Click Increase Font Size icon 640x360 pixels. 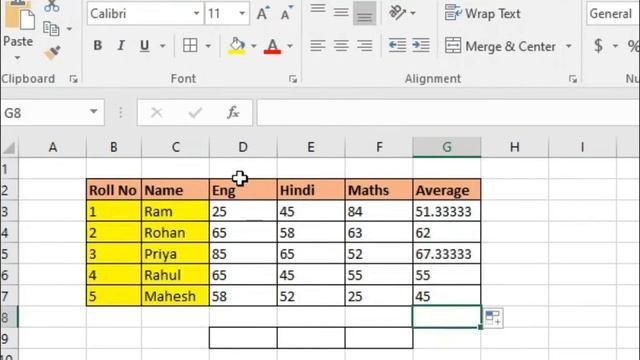coord(263,13)
